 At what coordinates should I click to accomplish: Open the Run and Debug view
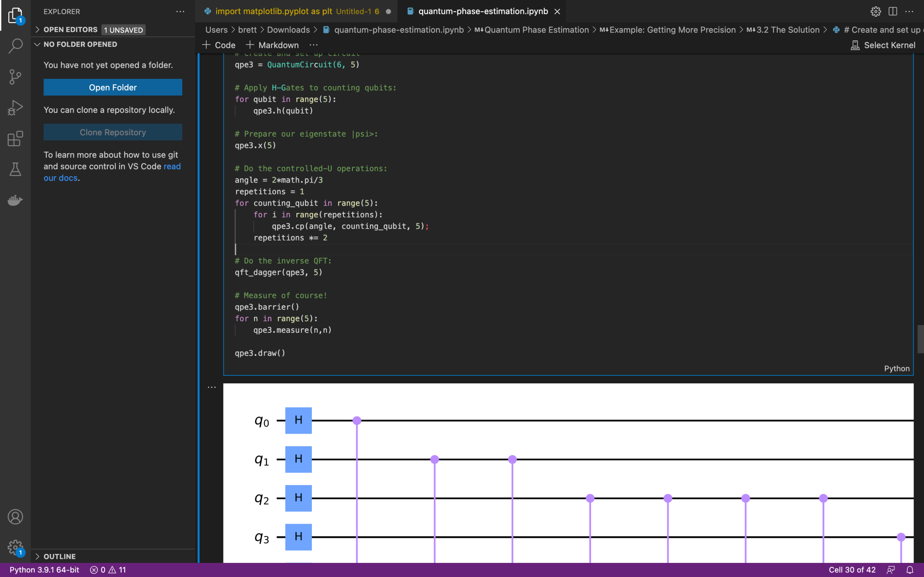tap(15, 107)
